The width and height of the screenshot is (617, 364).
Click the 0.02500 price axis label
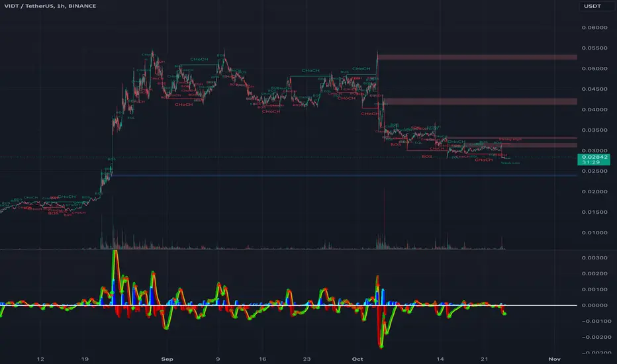point(594,171)
